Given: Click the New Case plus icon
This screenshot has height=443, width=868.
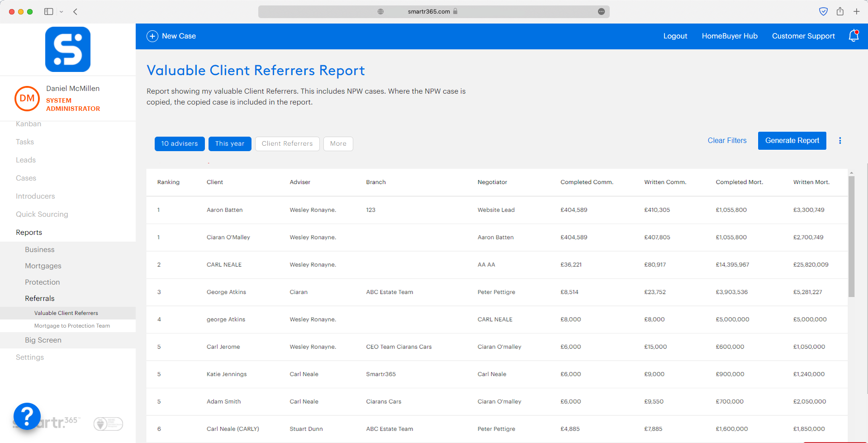Looking at the screenshot, I should click(152, 36).
